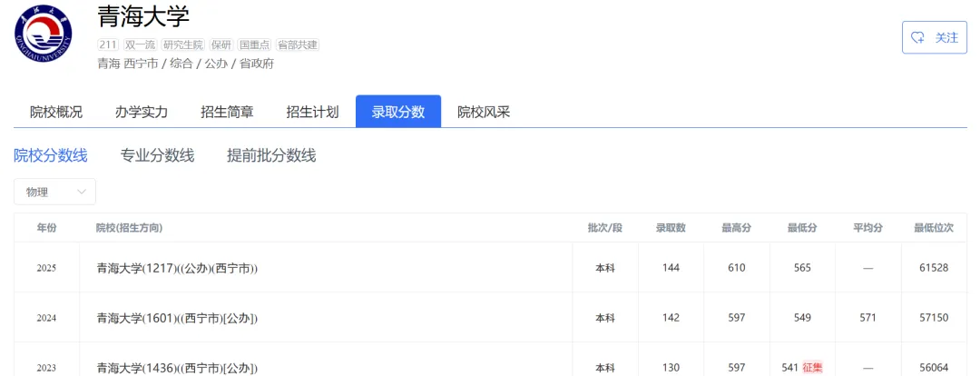
Task: Click the 院校(招生方向) column header
Action: click(x=130, y=228)
